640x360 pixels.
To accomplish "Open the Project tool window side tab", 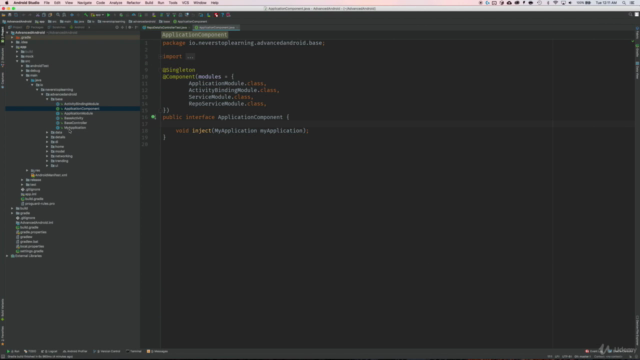I will tap(2, 36).
